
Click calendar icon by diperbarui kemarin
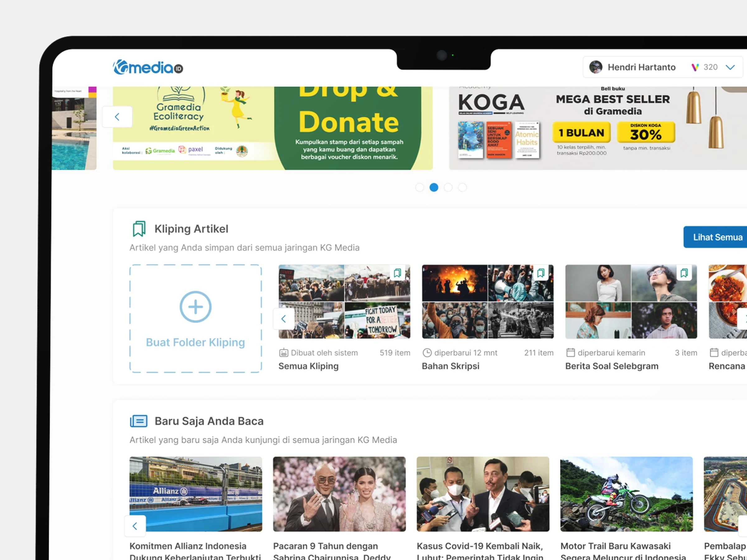click(571, 353)
